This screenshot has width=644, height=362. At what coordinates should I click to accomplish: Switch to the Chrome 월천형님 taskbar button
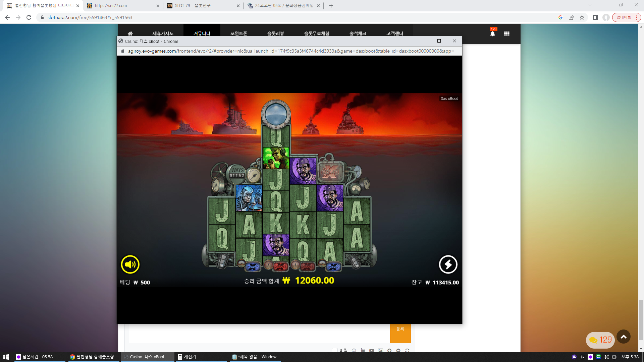tap(94, 357)
